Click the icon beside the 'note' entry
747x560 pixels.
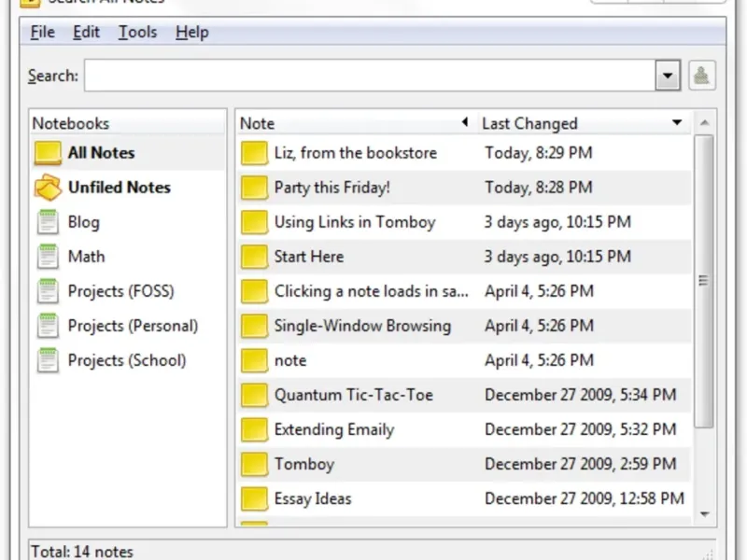pos(254,360)
